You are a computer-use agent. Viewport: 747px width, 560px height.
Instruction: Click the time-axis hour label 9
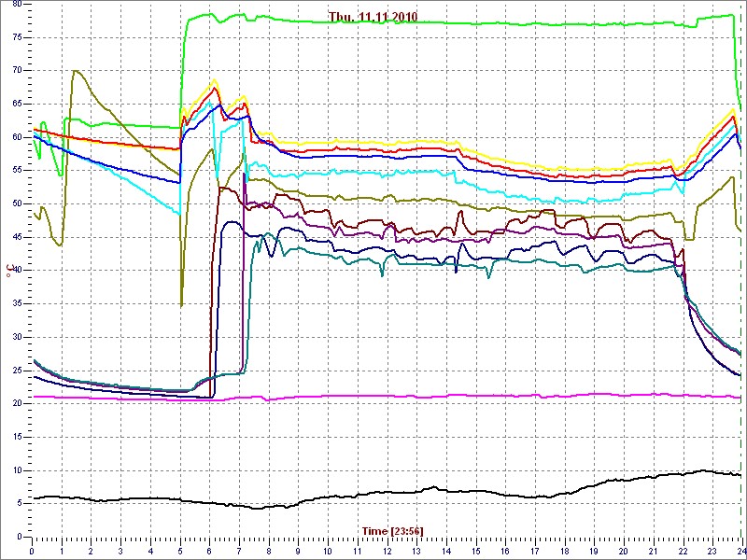(298, 552)
